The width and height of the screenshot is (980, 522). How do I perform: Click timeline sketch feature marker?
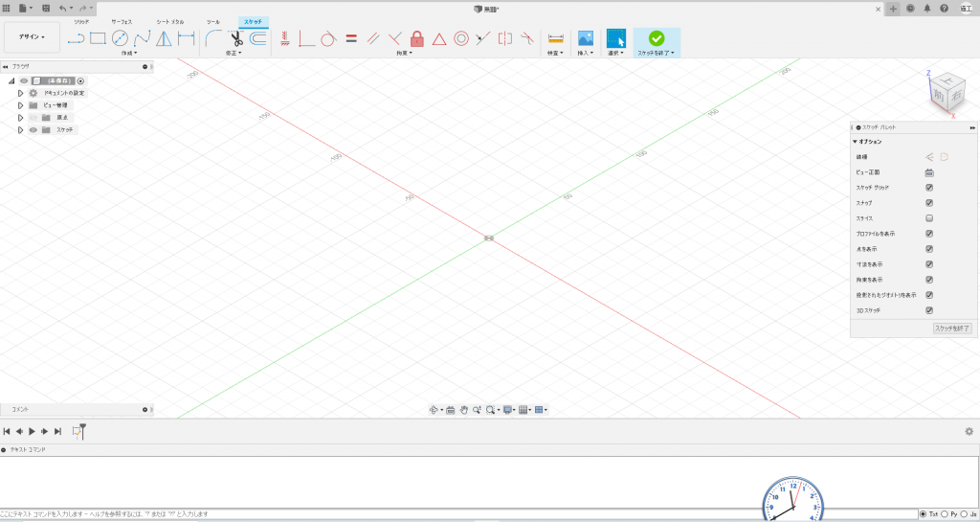pos(77,431)
